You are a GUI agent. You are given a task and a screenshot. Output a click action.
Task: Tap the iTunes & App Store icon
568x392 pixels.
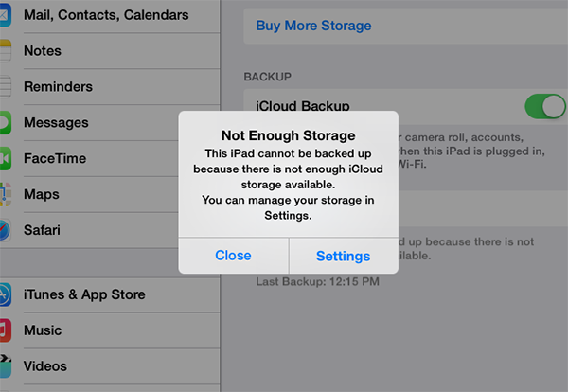click(x=5, y=294)
